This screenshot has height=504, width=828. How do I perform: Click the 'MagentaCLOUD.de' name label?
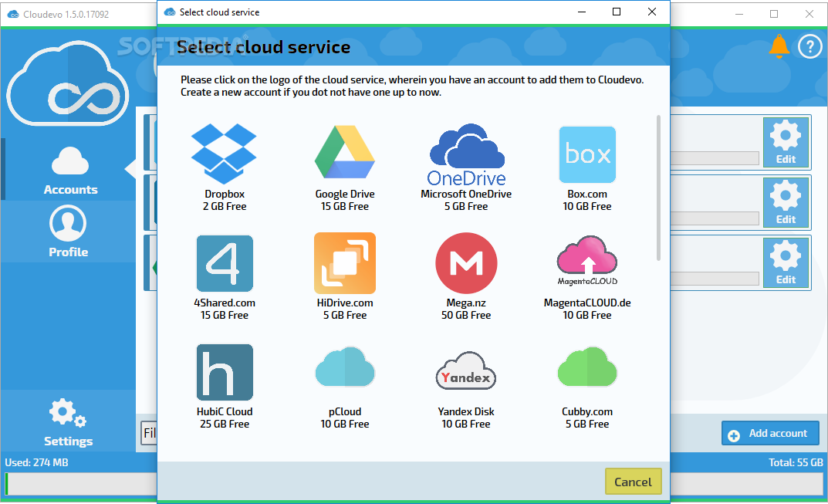pos(587,303)
